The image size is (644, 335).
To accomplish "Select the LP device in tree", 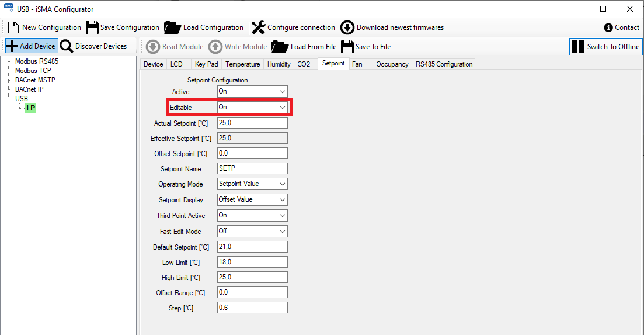I will tap(31, 108).
